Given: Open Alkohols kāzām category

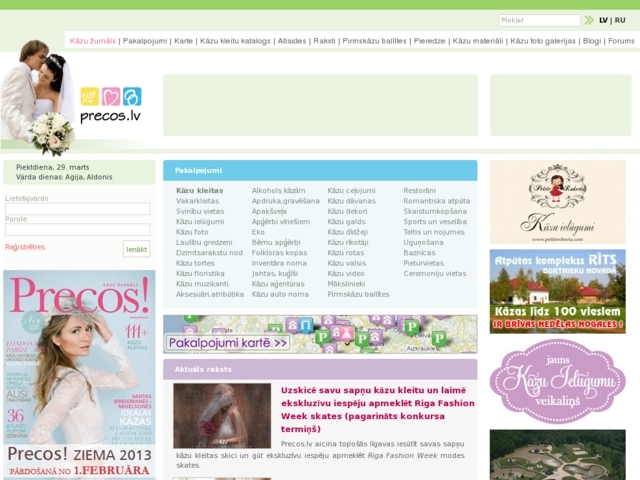Looking at the screenshot, I should pos(278,191).
